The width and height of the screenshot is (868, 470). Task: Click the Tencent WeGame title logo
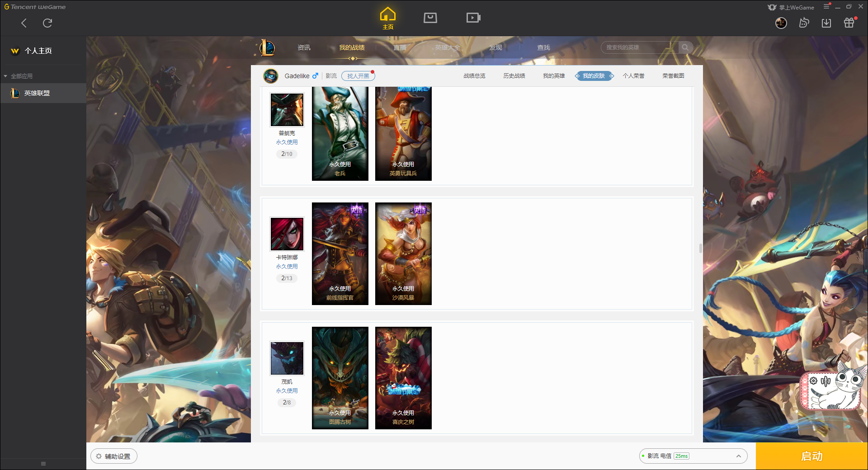click(35, 7)
